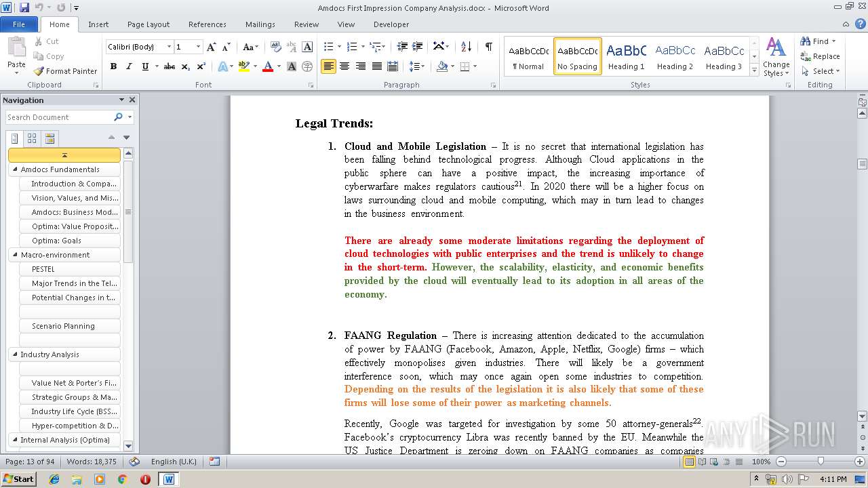Toggle Bold formatting

[113, 66]
